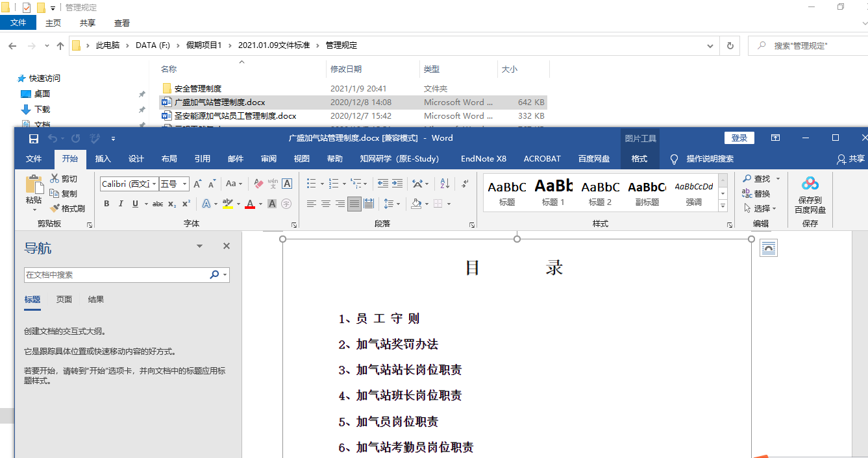Click the navigation pane document search box
The height and width of the screenshot is (458, 868).
tap(117, 275)
